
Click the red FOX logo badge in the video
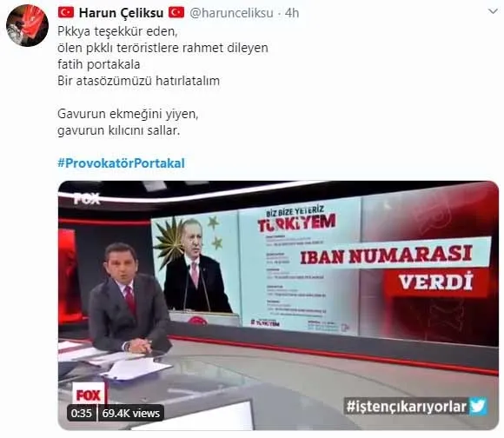(x=89, y=395)
